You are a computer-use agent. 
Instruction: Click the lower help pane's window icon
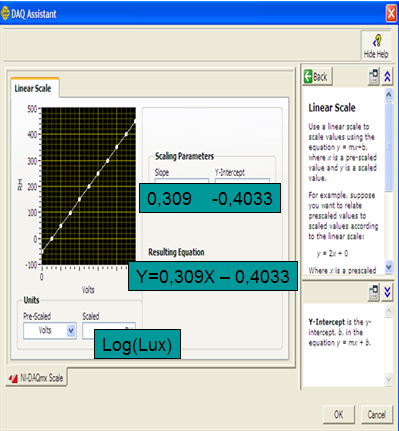pos(373,292)
